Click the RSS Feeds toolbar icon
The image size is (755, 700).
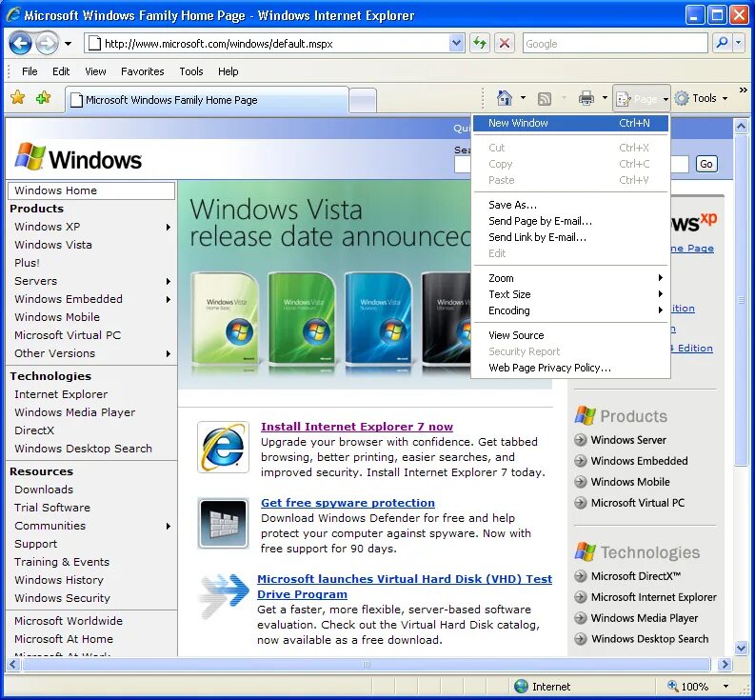point(544,99)
